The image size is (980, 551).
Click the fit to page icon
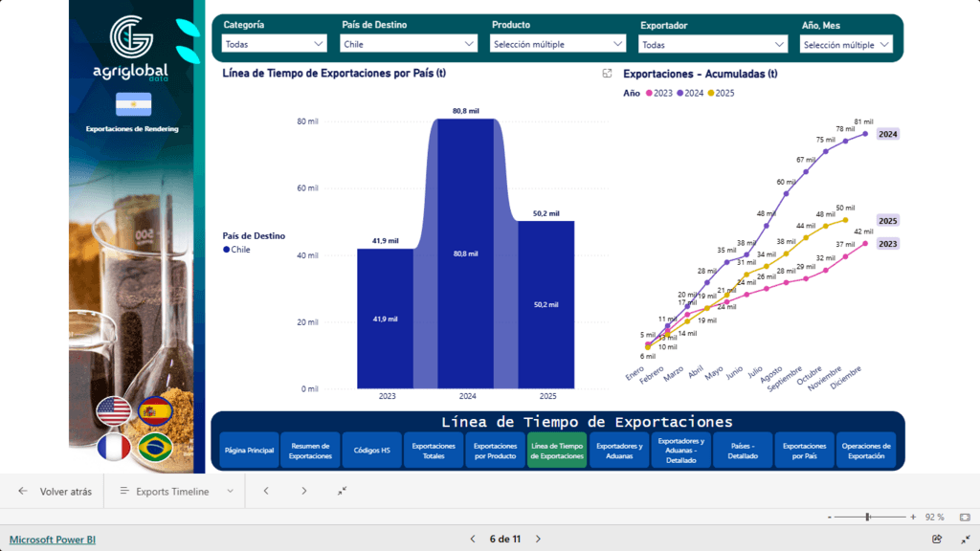[x=964, y=517]
